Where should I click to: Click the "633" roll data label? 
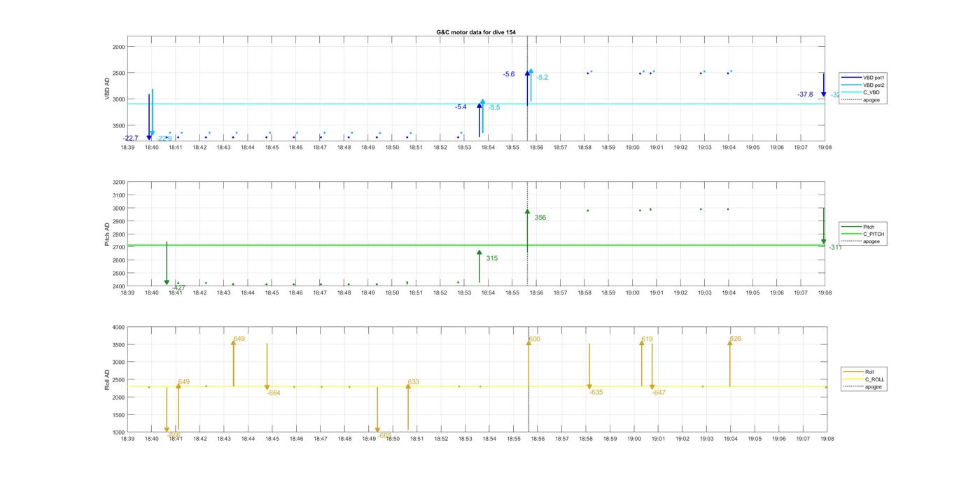coord(414,382)
